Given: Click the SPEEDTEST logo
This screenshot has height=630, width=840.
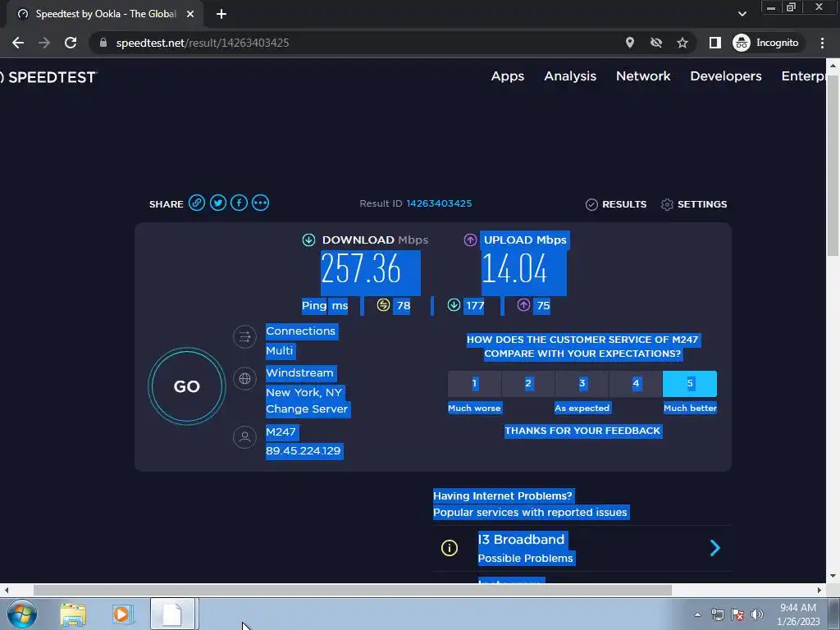Looking at the screenshot, I should click(x=48, y=77).
